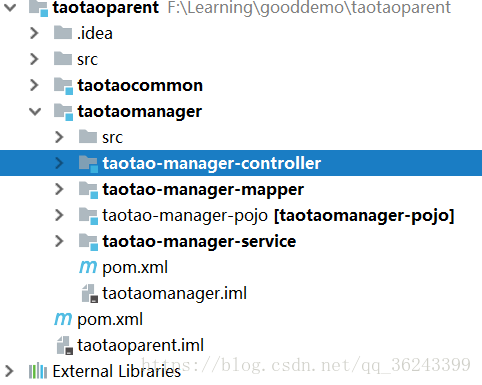Screen dimensions: 482x385
Task: Click the taotao-manager-pojo module icon
Action: (x=88, y=216)
